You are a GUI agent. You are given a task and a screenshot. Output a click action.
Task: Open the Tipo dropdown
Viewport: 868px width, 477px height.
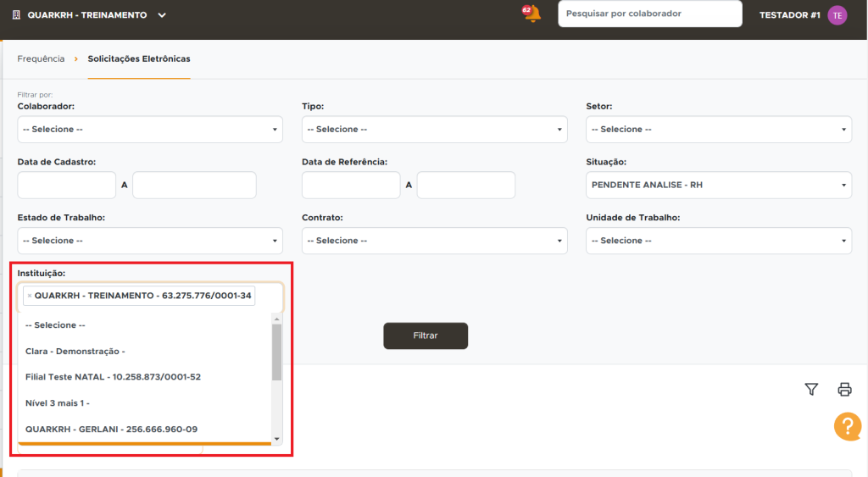pos(434,130)
